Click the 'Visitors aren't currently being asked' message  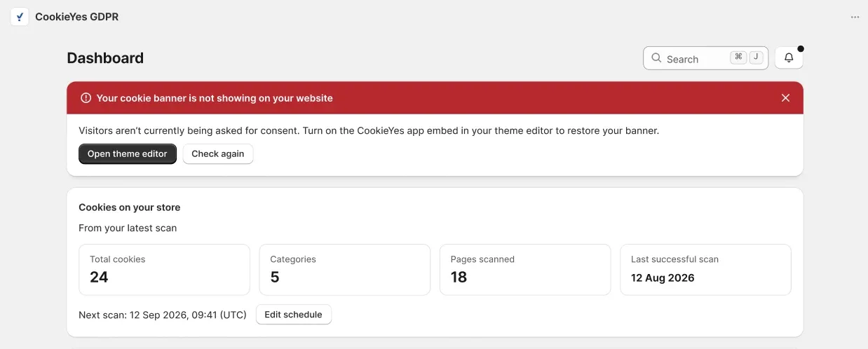(x=369, y=130)
